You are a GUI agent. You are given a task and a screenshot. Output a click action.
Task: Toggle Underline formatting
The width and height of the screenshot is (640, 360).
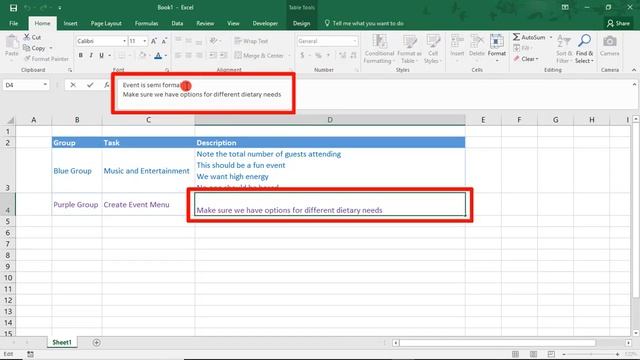click(101, 55)
